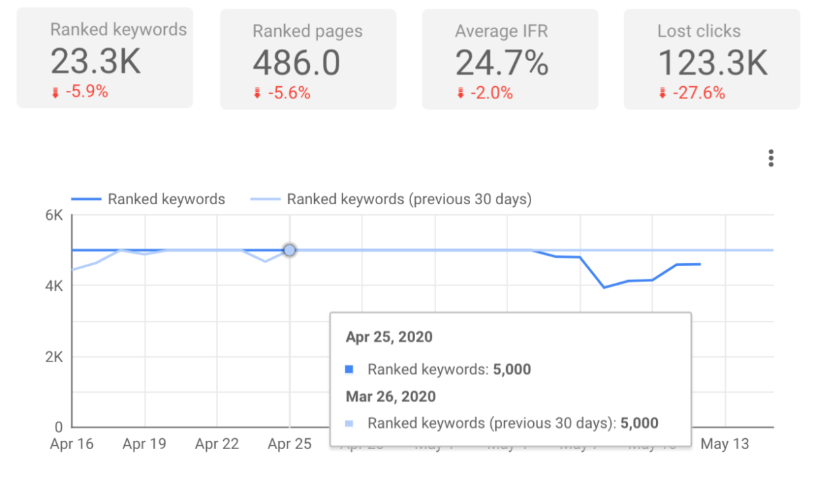Image resolution: width=814 pixels, height=504 pixels.
Task: Click the Apr 22 x-axis label
Action: pyautogui.click(x=216, y=444)
